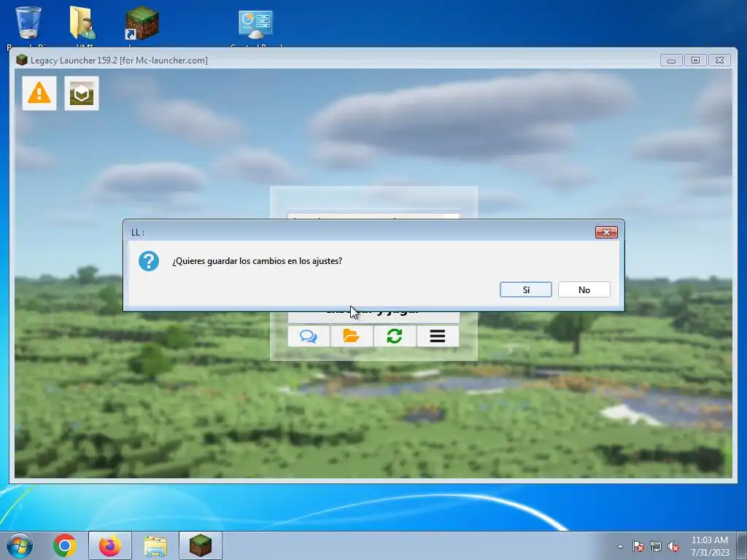
Task: Open the Windows Start menu
Action: click(x=20, y=545)
